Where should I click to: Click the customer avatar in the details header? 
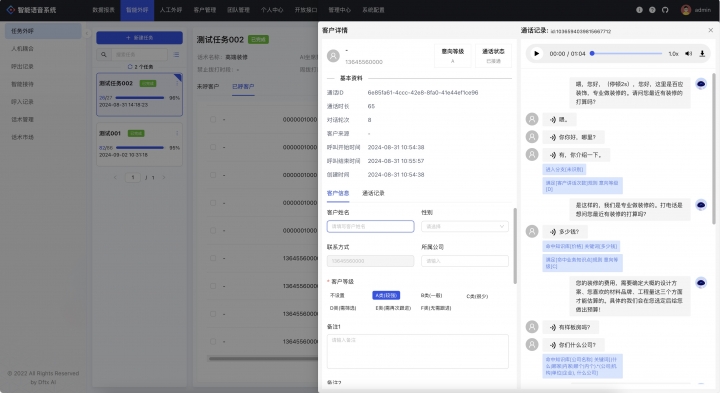[x=333, y=56]
